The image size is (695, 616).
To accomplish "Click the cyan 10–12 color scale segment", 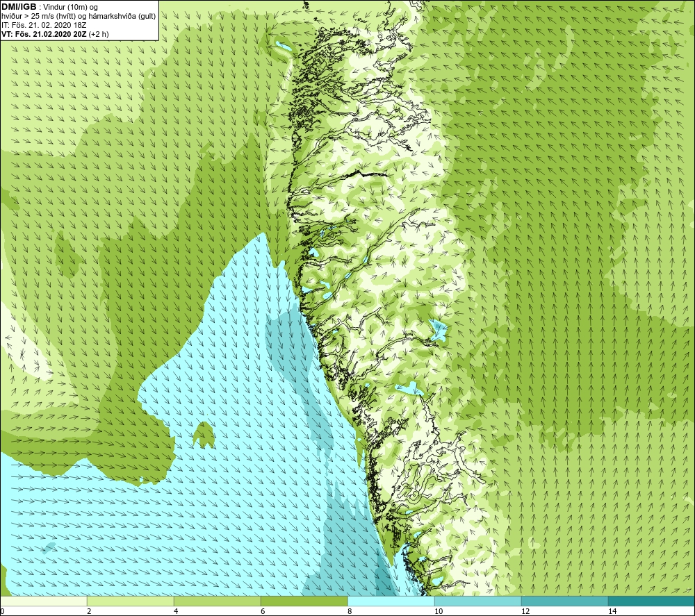I will pos(478,601).
